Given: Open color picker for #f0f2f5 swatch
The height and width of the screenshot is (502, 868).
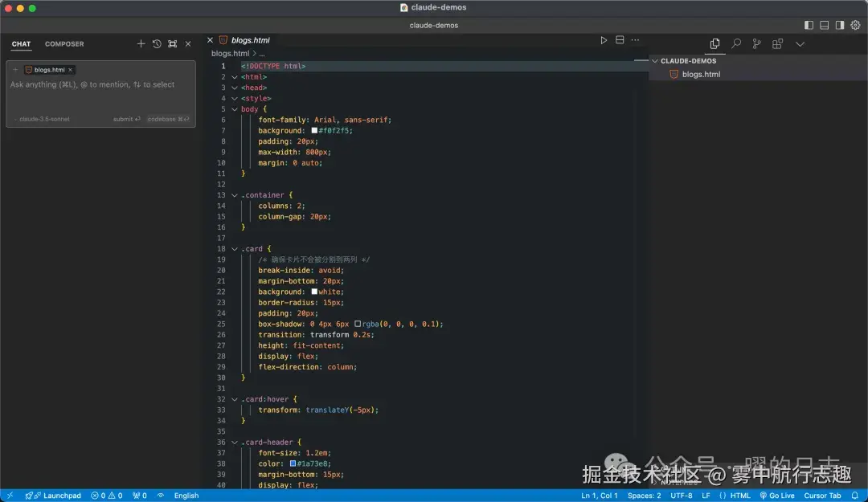Looking at the screenshot, I should coord(314,131).
